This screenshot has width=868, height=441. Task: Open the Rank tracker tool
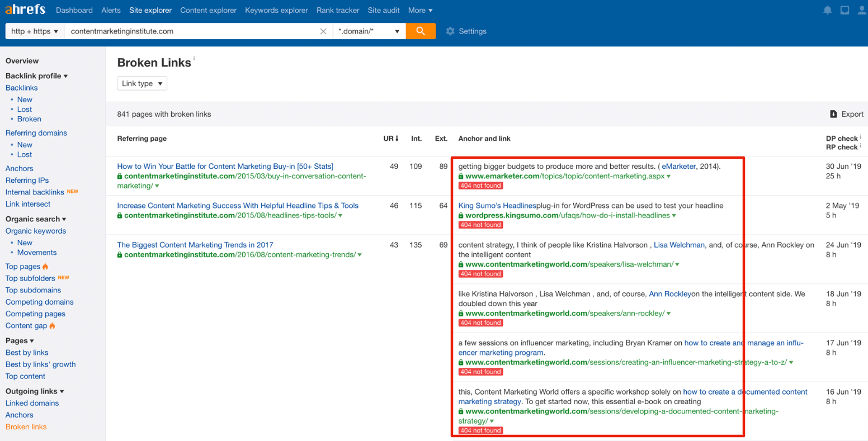point(338,10)
